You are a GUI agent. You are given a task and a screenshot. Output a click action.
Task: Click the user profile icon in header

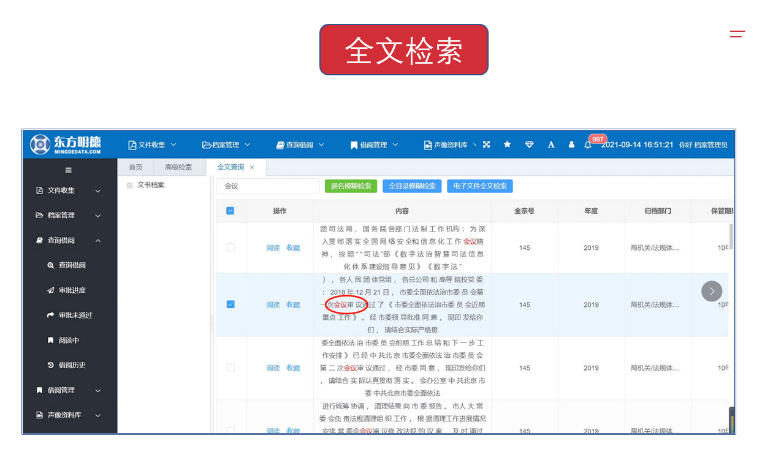tap(571, 144)
